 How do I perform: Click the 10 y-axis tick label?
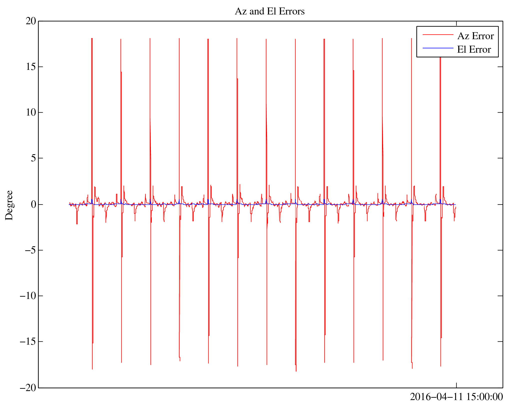coord(31,113)
